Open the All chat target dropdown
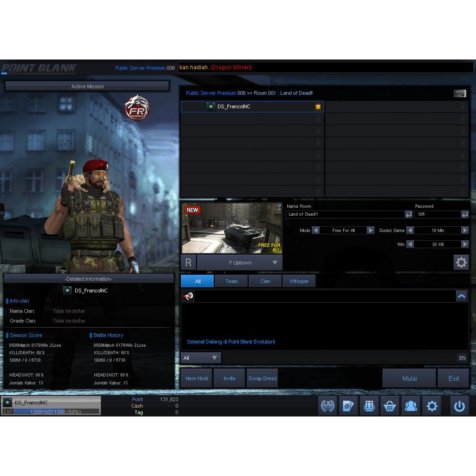The image size is (476, 476). point(201,358)
